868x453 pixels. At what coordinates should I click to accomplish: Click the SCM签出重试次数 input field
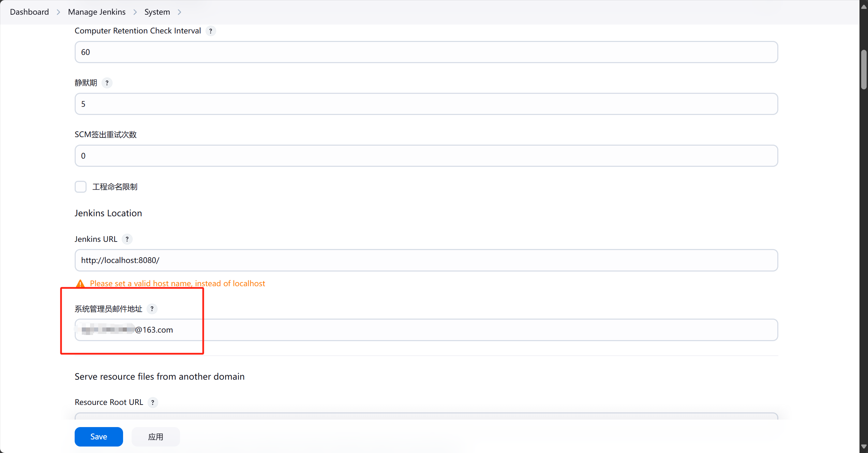(426, 156)
